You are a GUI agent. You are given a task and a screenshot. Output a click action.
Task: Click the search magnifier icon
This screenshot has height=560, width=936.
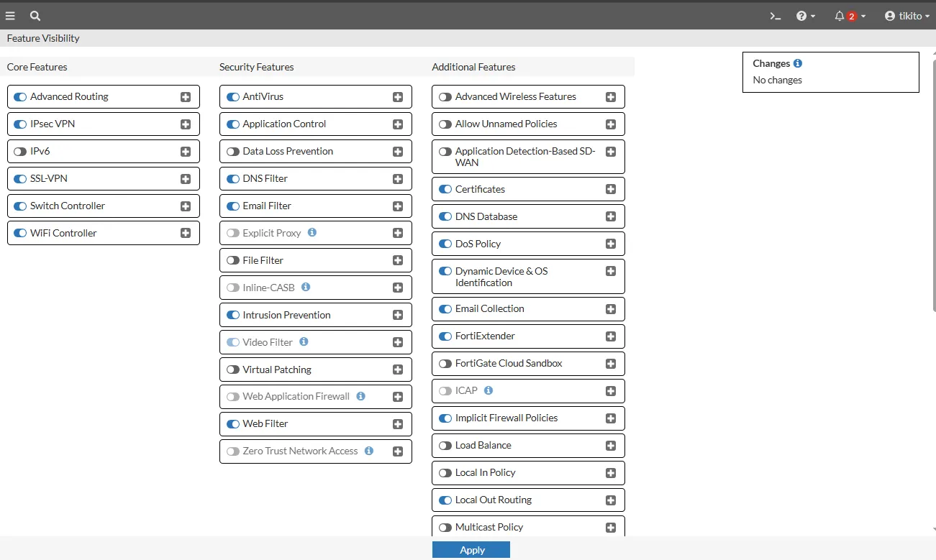35,16
